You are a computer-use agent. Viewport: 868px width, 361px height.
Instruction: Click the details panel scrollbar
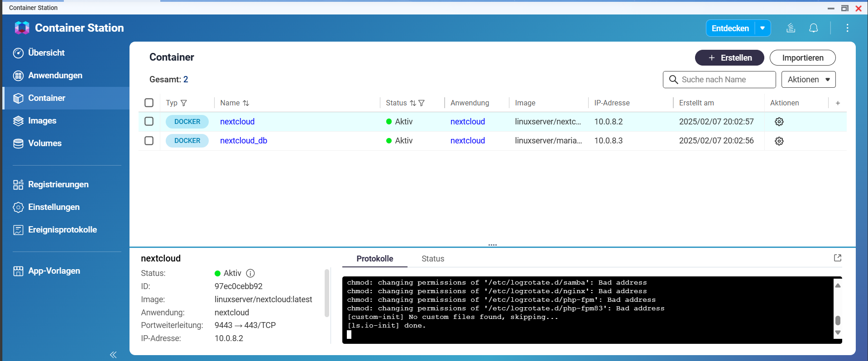[x=326, y=293]
